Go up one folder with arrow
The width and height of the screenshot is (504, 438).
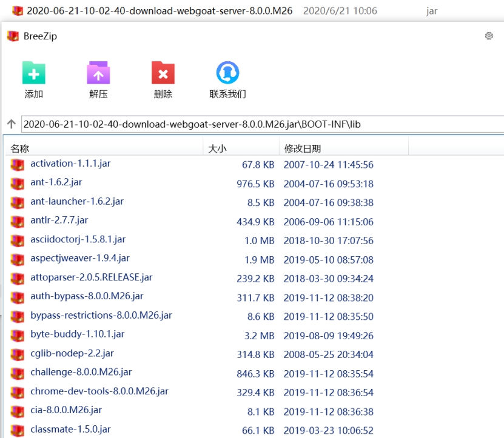[12, 124]
